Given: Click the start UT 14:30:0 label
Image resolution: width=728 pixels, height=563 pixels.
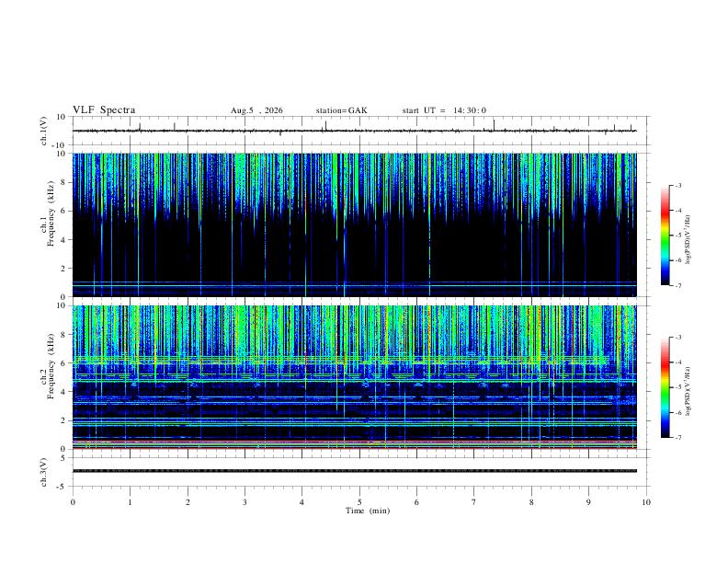Looking at the screenshot, I should point(444,110).
